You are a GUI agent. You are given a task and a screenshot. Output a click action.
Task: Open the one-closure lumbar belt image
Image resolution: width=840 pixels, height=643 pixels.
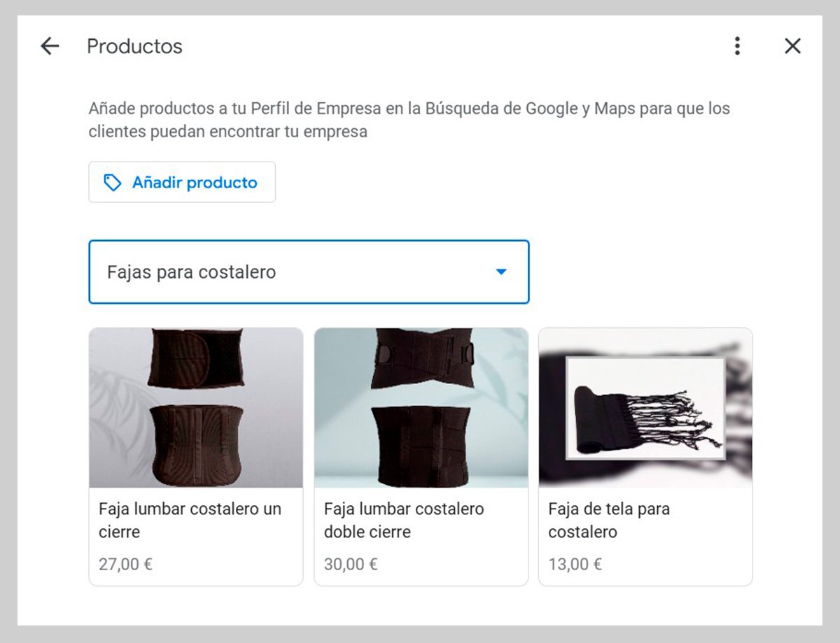[x=196, y=408]
